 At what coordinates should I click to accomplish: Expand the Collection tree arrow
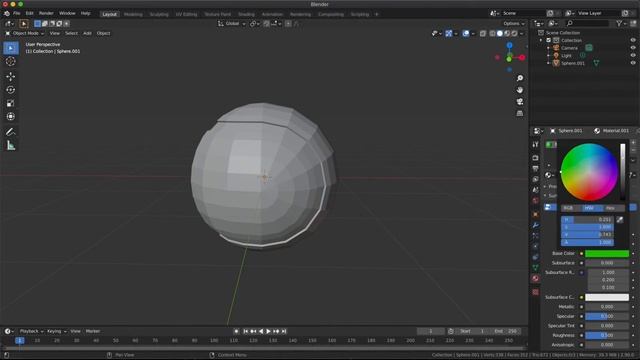point(542,40)
